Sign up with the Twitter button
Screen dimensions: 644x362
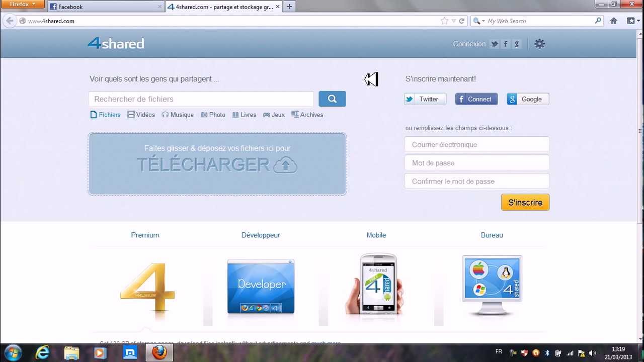[425, 99]
